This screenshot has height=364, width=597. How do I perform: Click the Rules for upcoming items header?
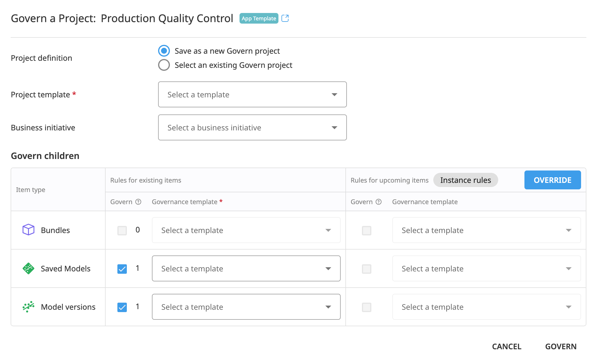(389, 180)
